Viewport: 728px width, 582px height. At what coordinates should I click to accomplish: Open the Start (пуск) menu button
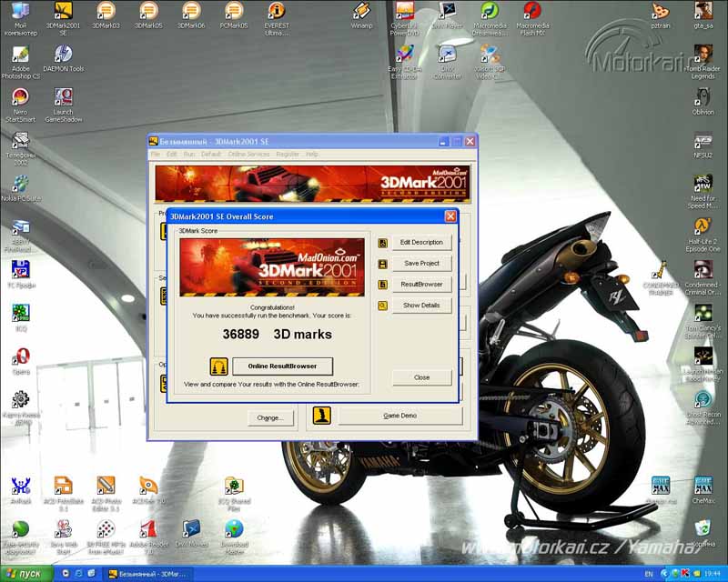coord(25,574)
